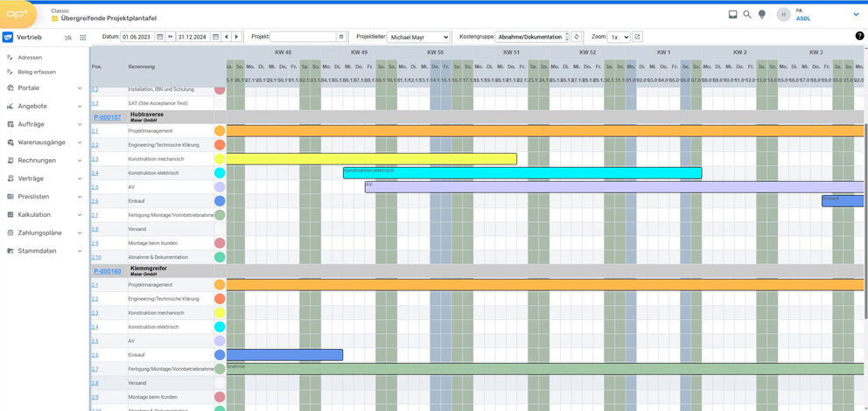
Task: Click the Vertrieb module icon
Action: point(8,37)
